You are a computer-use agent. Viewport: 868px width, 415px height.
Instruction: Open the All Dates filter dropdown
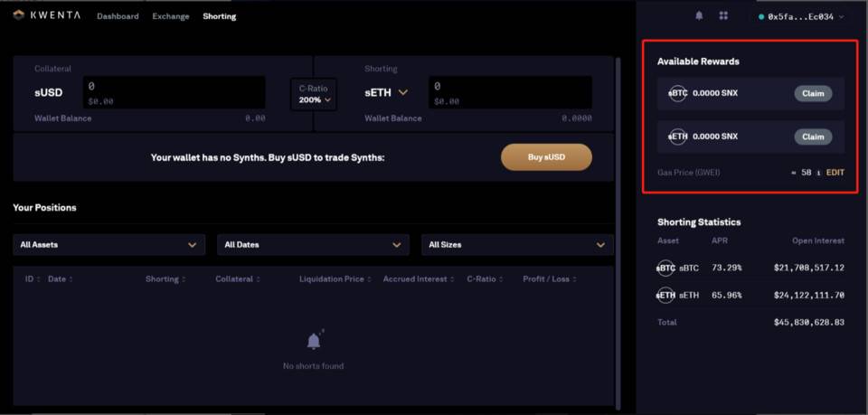[x=313, y=245]
